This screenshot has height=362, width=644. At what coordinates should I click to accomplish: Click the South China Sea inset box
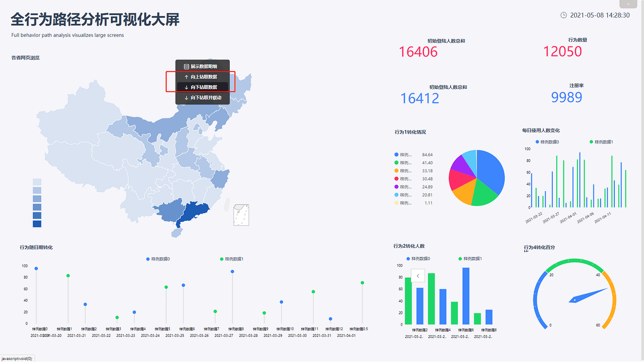[x=241, y=215]
